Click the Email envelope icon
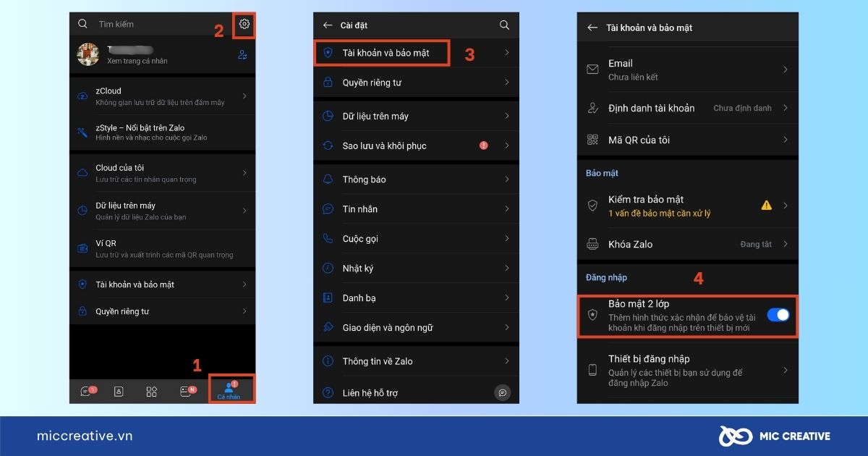The image size is (868, 456). pyautogui.click(x=593, y=69)
